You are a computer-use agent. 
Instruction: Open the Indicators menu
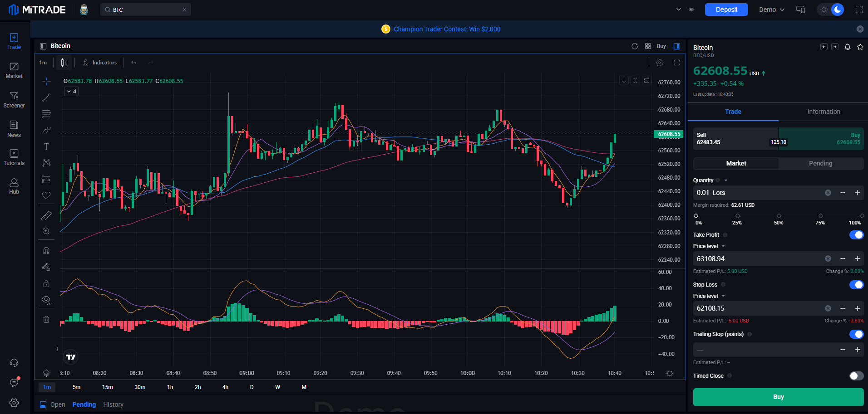click(x=100, y=63)
